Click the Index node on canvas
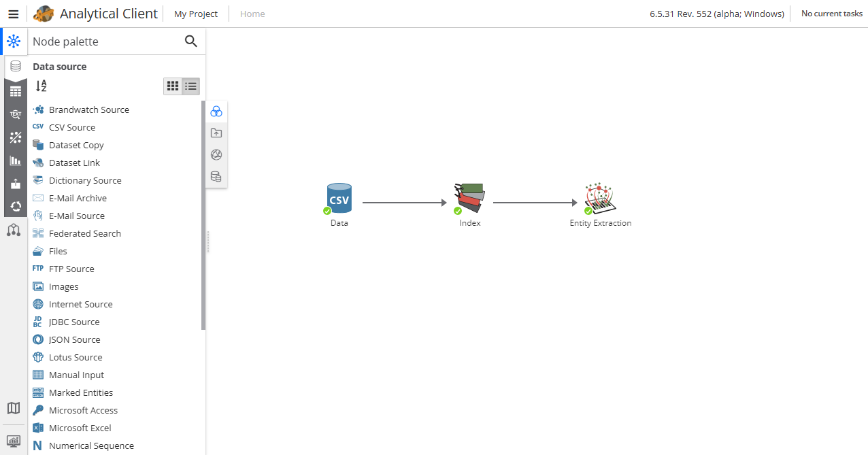Viewport: 868px width, 455px height. click(x=469, y=199)
